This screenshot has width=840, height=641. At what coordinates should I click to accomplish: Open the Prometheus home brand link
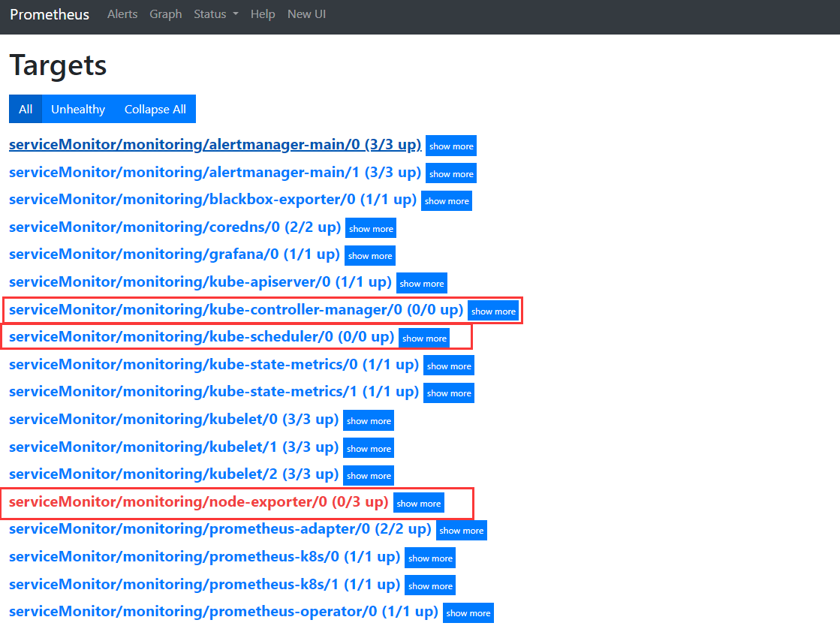coord(50,14)
